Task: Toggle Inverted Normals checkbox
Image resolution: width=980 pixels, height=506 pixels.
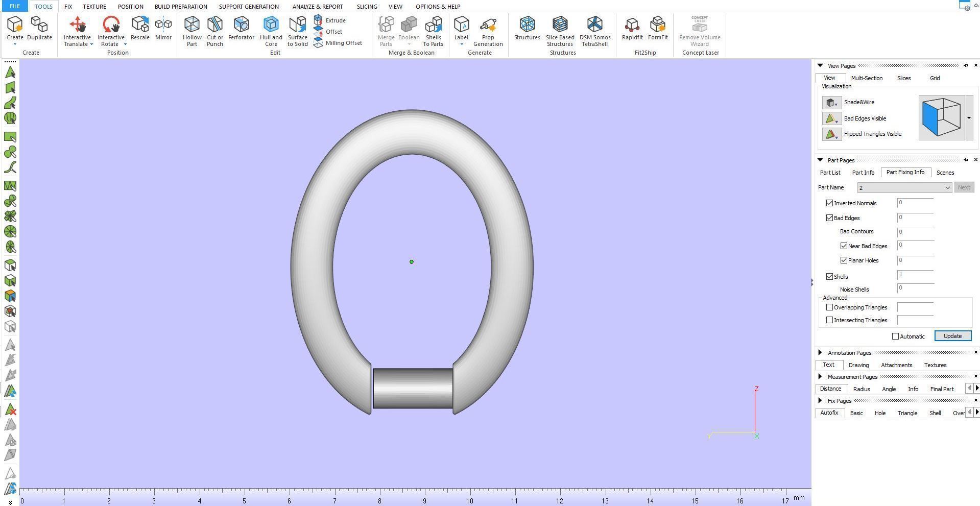Action: coord(829,203)
